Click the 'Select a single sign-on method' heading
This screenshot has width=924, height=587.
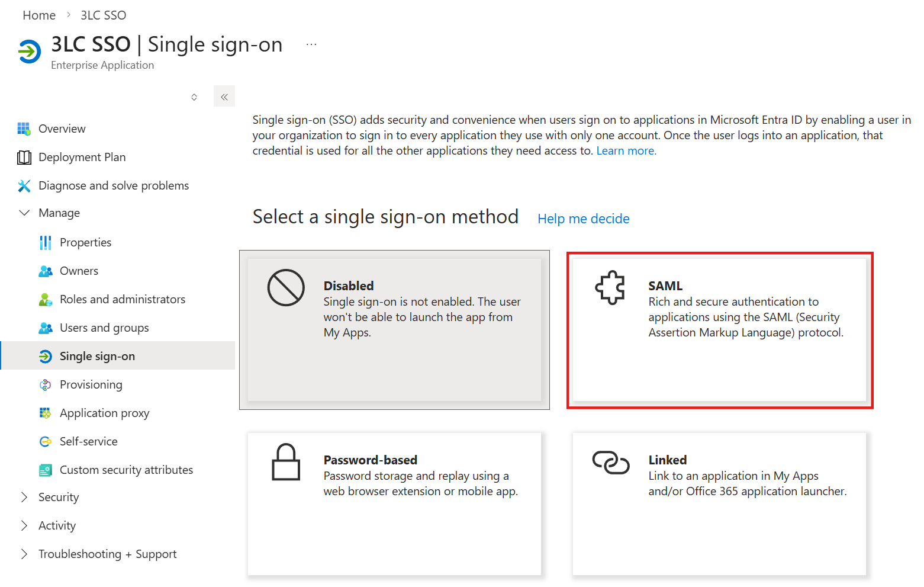pyautogui.click(x=385, y=217)
